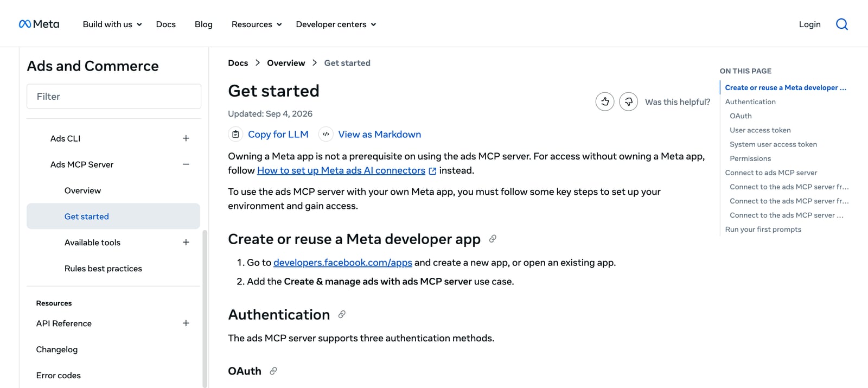Viewport: 868px width, 388px height.
Task: Open Changelog in the sidebar
Action: click(57, 349)
